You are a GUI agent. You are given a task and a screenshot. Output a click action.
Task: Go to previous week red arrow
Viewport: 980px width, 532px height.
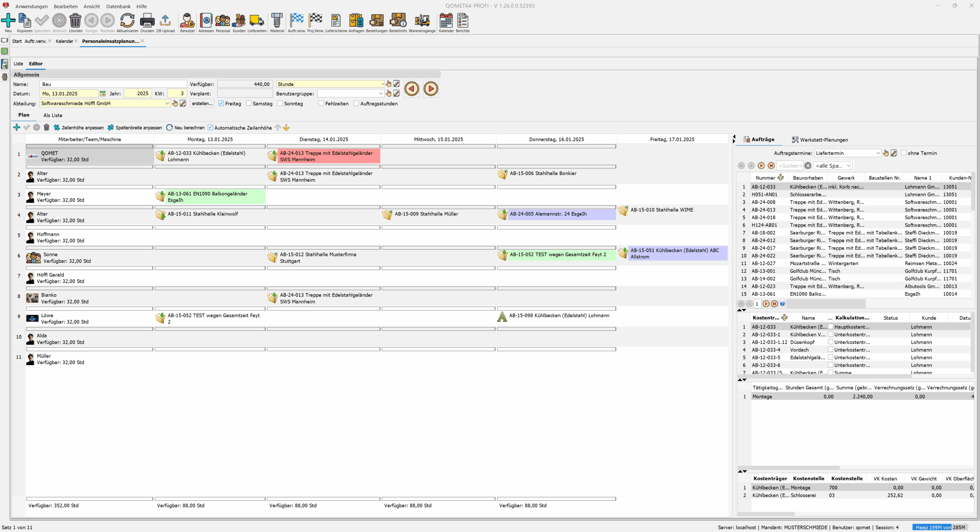(412, 89)
